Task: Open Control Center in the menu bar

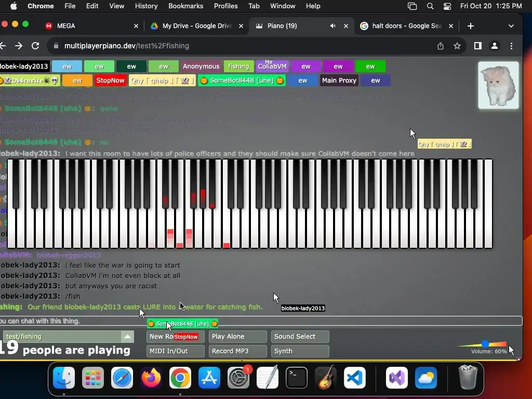Action: coord(447,6)
